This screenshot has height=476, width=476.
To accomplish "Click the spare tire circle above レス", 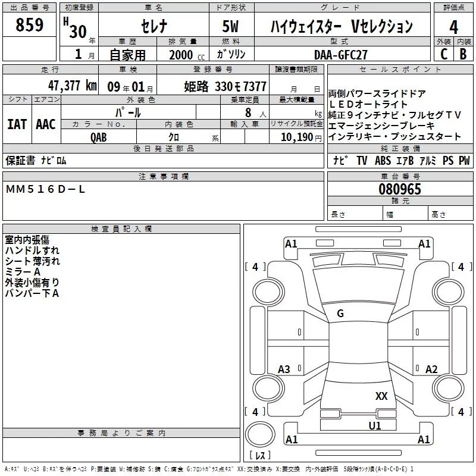I will coord(260,434).
